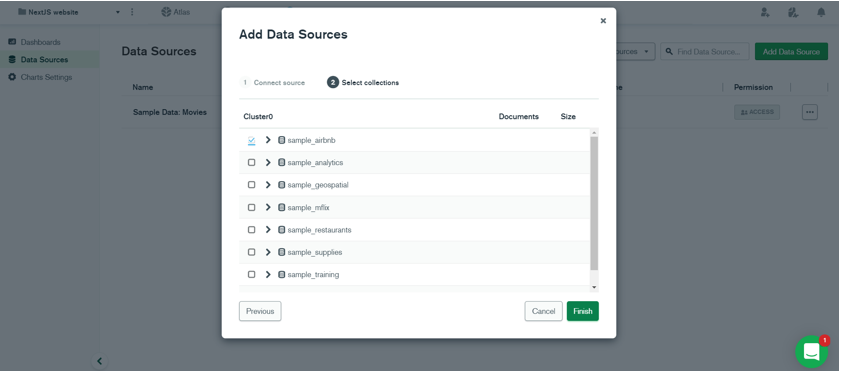This screenshot has width=841, height=373.
Task: Click the sample_airbnb database icon
Action: [x=282, y=140]
